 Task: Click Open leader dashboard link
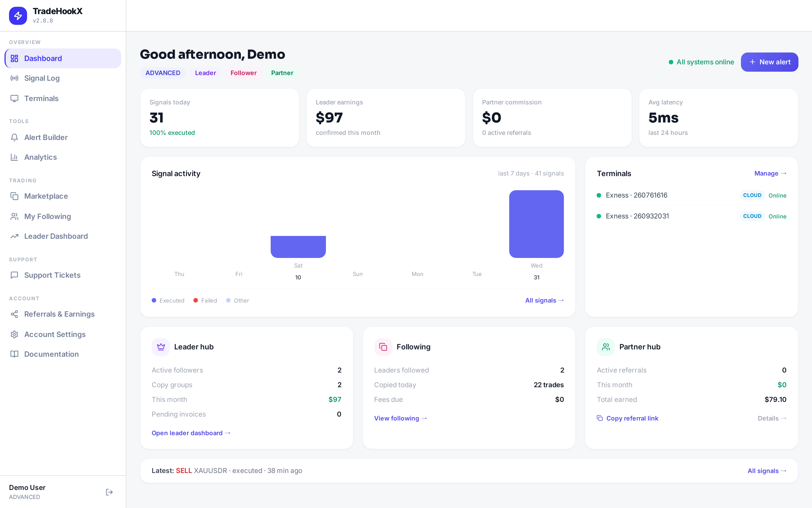(x=191, y=433)
